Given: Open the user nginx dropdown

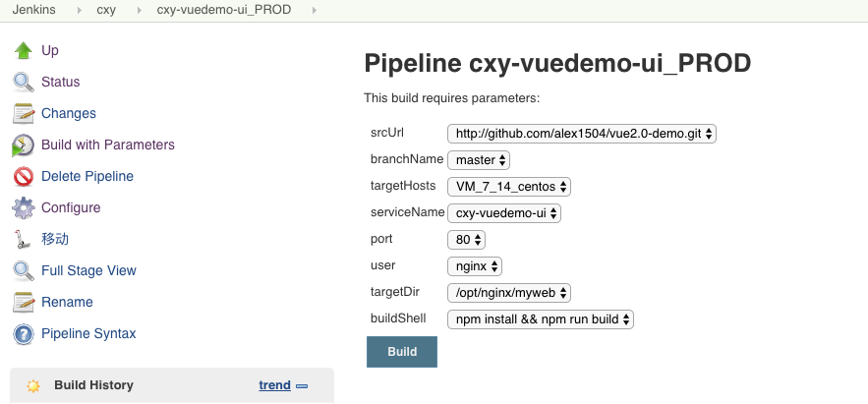Looking at the screenshot, I should point(475,265).
